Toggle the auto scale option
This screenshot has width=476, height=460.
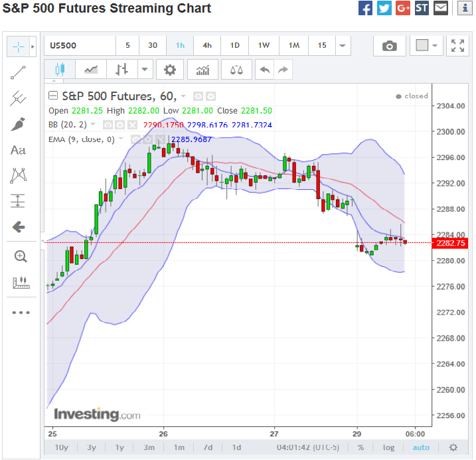click(x=421, y=447)
